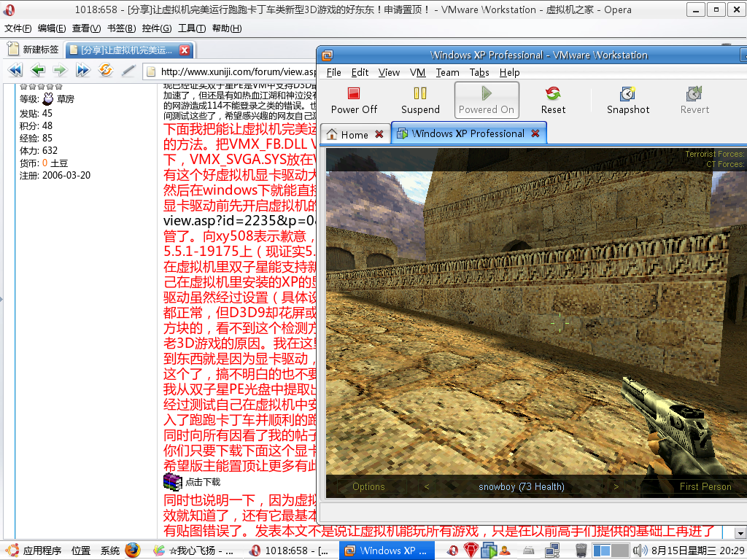Click the new tab page icon
Viewport: 747px width, 560px height.
[13, 49]
